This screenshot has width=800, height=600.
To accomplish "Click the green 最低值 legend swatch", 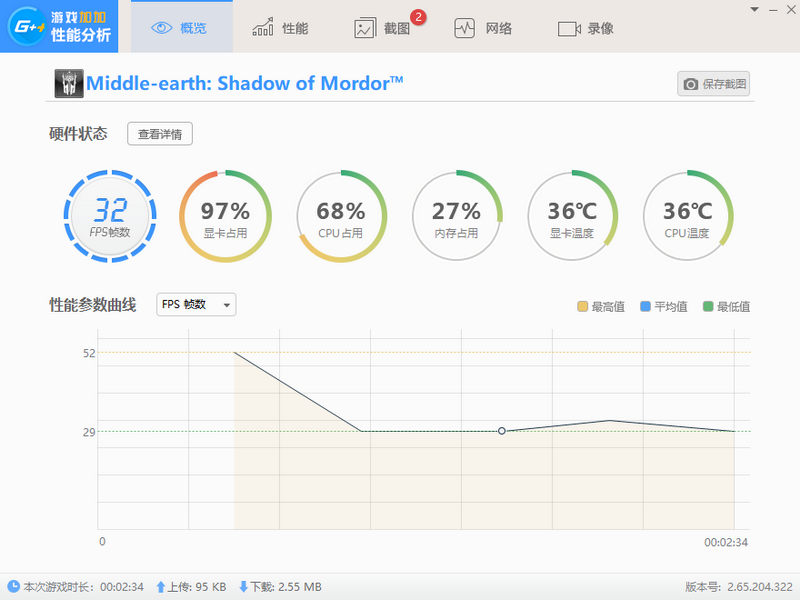I will tap(708, 306).
